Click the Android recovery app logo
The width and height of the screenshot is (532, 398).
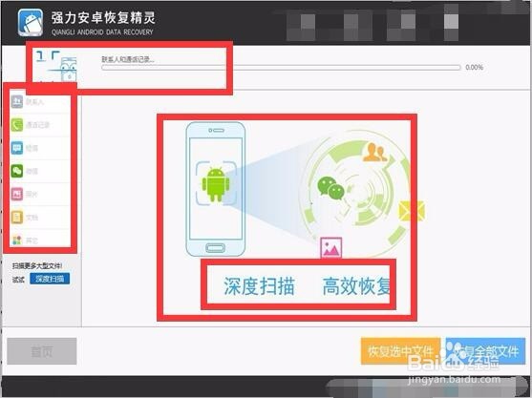pos(31,22)
